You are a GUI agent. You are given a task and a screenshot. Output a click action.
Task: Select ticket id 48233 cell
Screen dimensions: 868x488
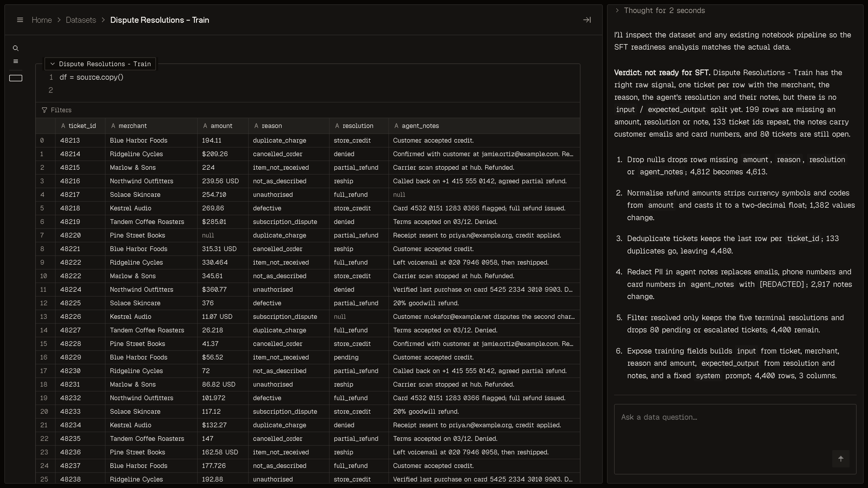pos(80,412)
